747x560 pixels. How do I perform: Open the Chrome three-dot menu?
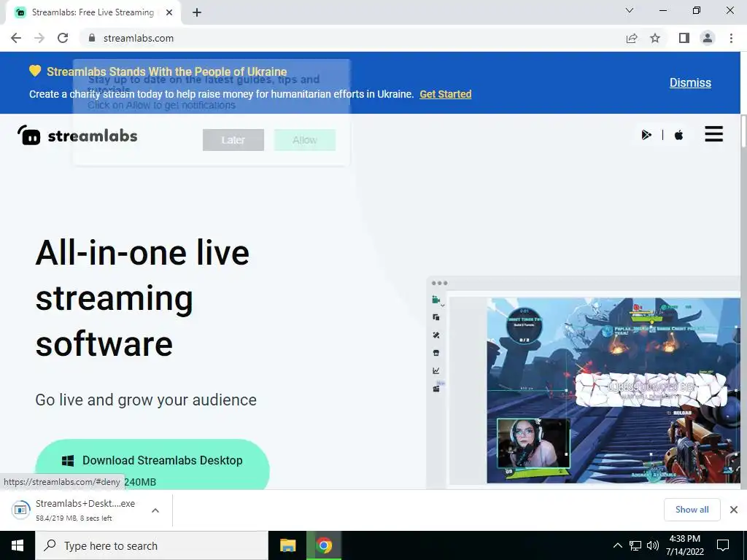tap(731, 38)
